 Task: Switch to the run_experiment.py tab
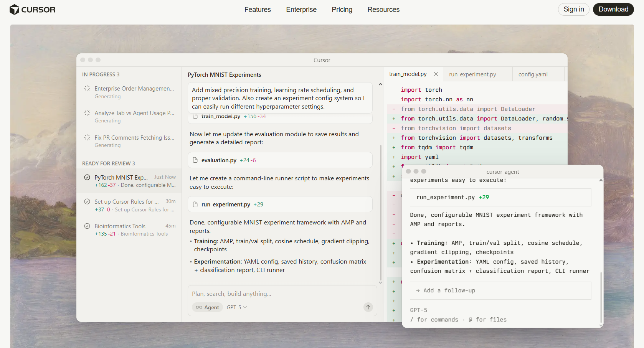point(472,74)
